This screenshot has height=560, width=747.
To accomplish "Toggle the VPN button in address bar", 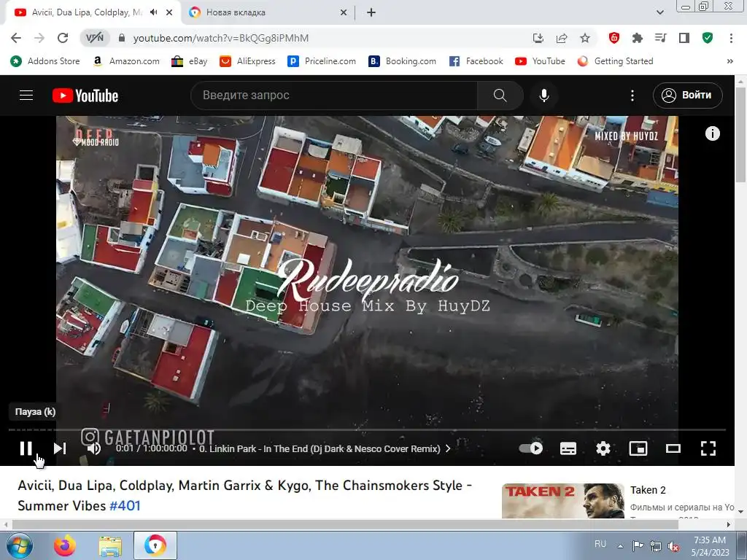I will (x=94, y=38).
